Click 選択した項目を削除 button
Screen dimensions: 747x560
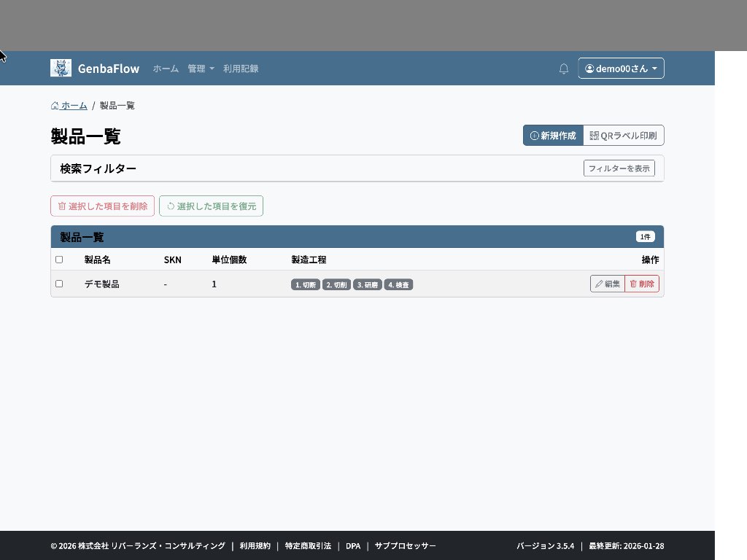(102, 206)
